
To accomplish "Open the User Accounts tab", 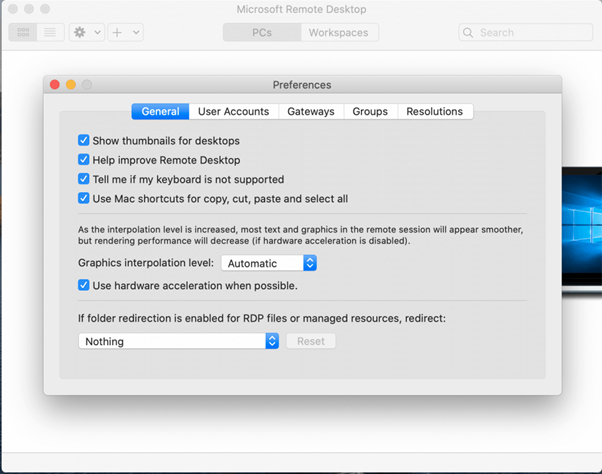I will (233, 112).
